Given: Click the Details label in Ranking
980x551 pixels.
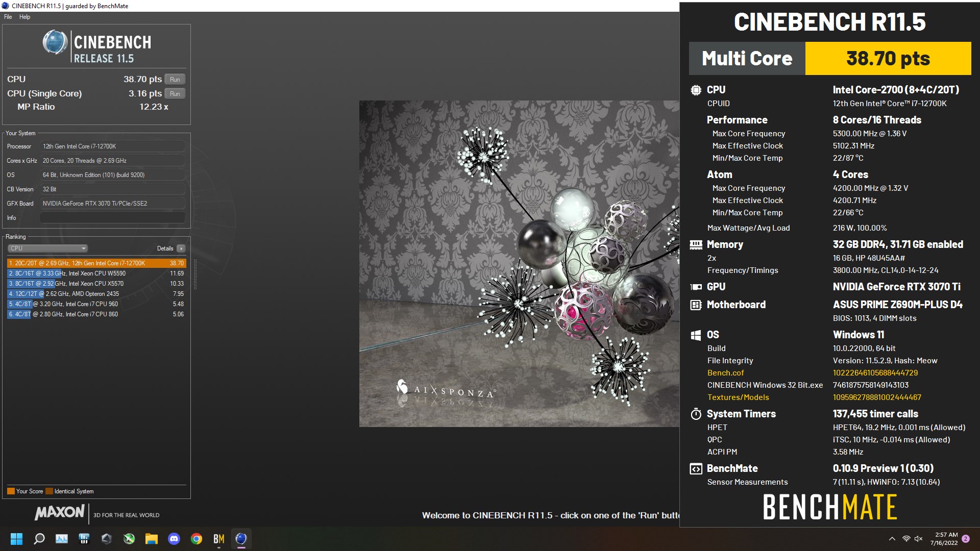Looking at the screenshot, I should [x=165, y=248].
